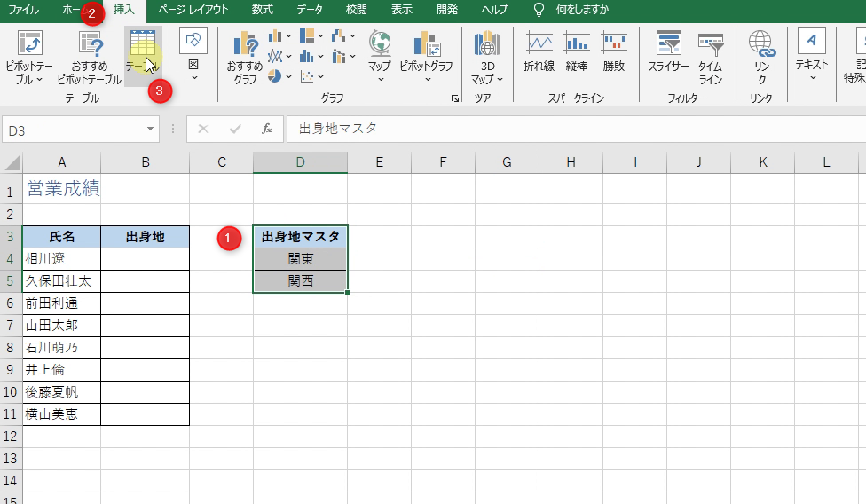Viewport: 866px width, 504px height.
Task: Switch to the Page Layout (ページ レイアウト) tab
Action: 193,10
